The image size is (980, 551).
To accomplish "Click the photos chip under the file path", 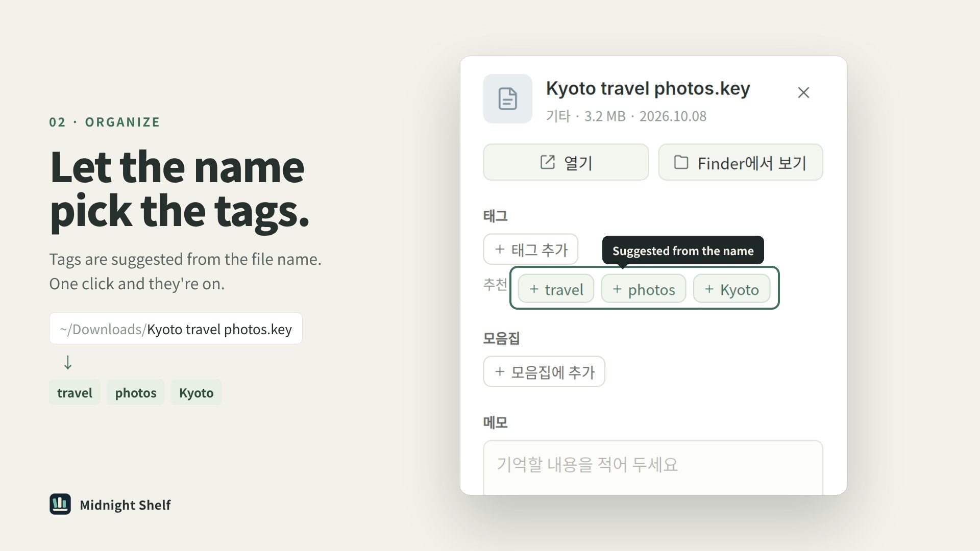I will 136,392.
